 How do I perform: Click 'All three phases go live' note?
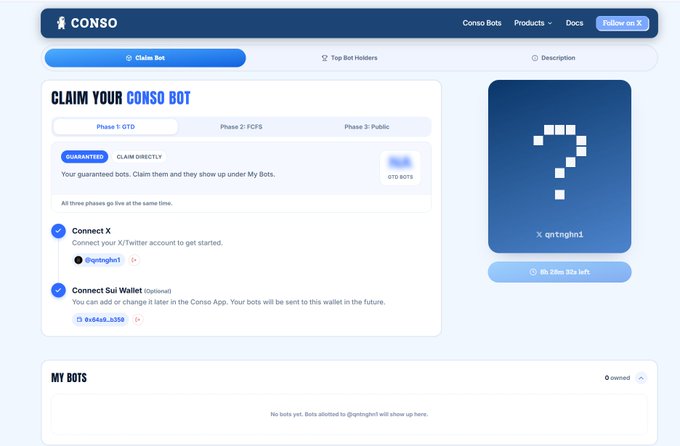click(117, 203)
